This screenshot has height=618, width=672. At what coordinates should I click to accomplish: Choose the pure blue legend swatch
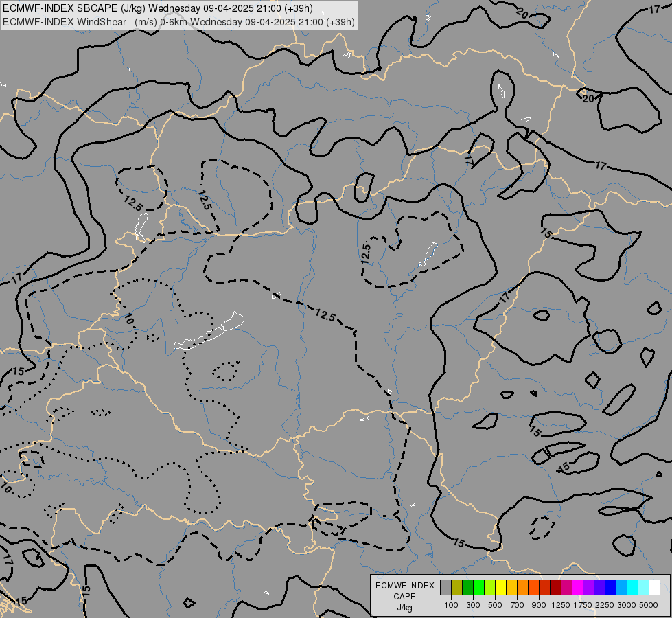pyautogui.click(x=610, y=587)
